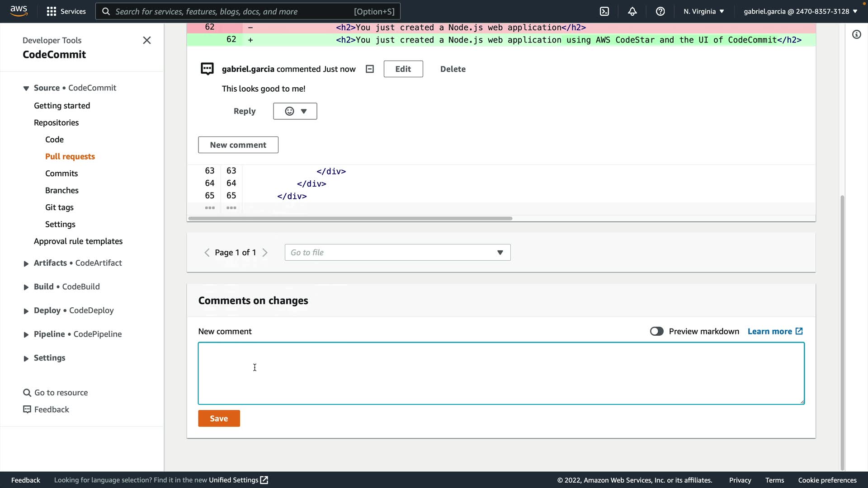Viewport: 868px width, 488px height.
Task: Click the AWS logo home icon
Action: [x=19, y=11]
